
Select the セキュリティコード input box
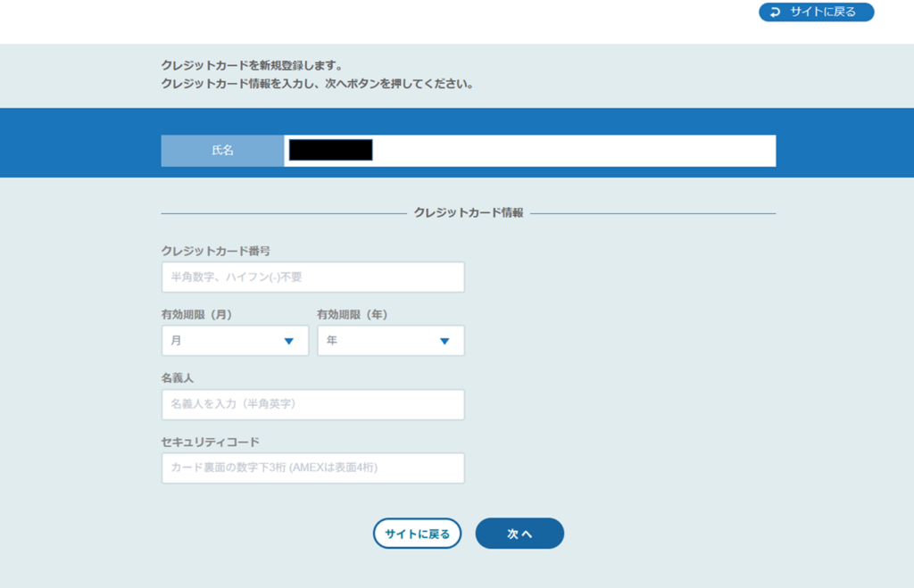click(x=312, y=468)
